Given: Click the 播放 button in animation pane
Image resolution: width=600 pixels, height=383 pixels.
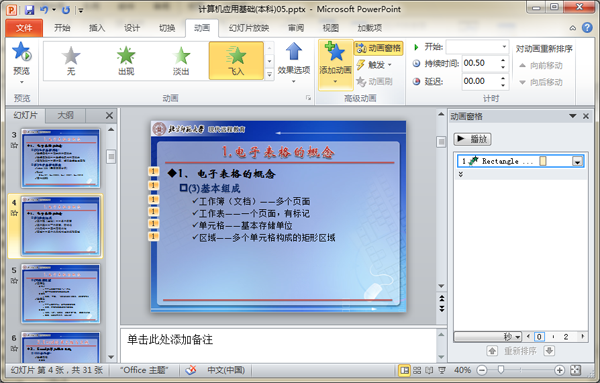Looking at the screenshot, I should (x=472, y=139).
